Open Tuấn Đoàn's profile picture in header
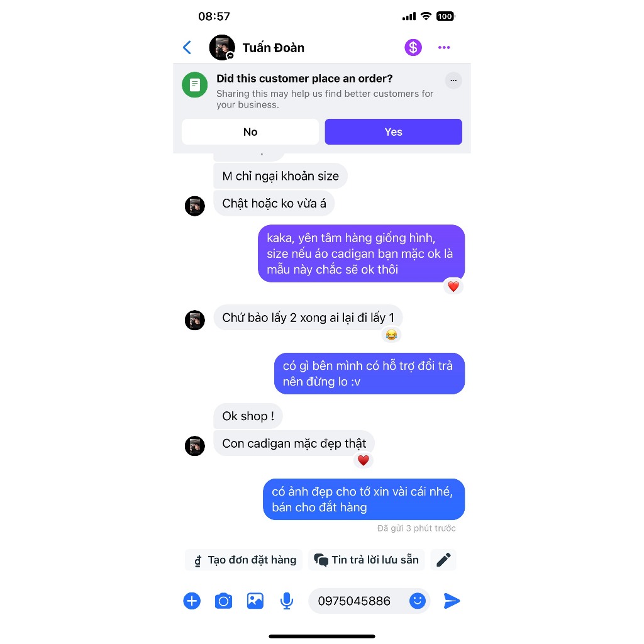The width and height of the screenshot is (644, 644). click(222, 48)
